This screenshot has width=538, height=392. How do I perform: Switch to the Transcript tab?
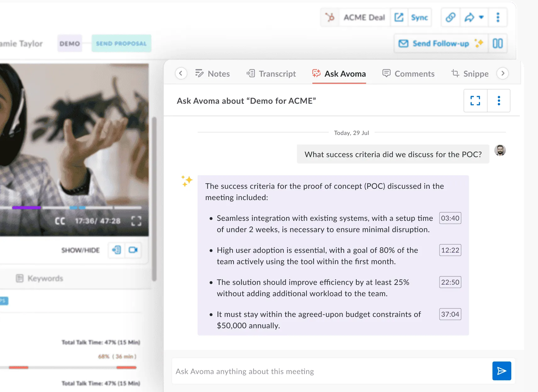tap(272, 74)
